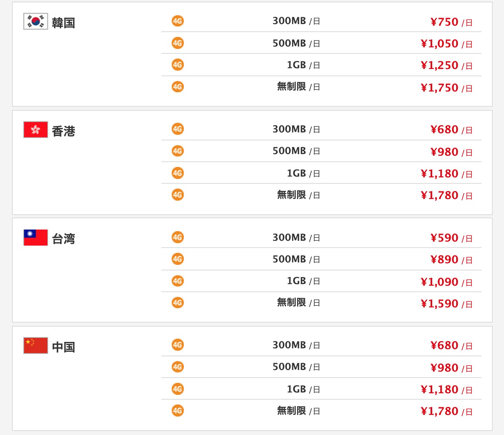Click 4G badge for Hong Kong 1GB plan
The height and width of the screenshot is (435, 504).
click(178, 173)
